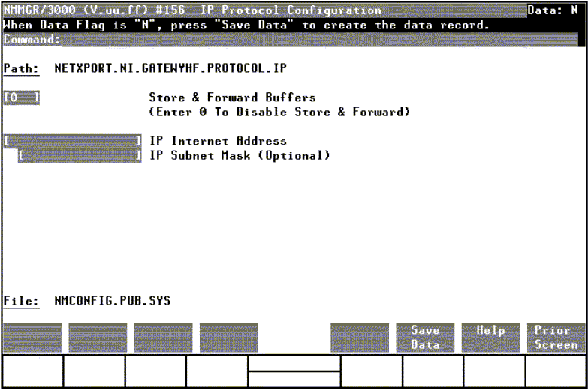Click the Save Data function key
This screenshot has width=588, height=390.
point(425,337)
